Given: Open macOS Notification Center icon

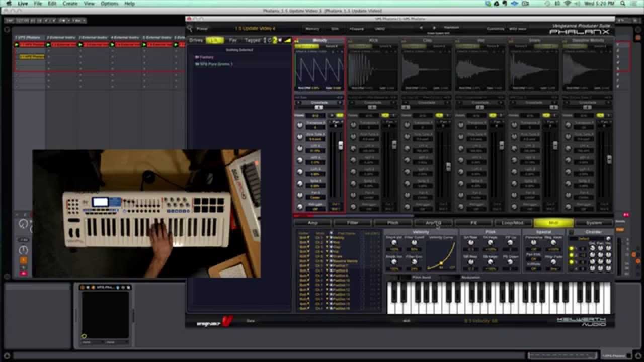Looking at the screenshot, I should tap(635, 4).
